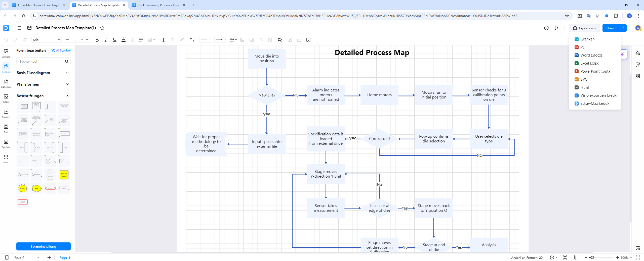Export as Html
The image size is (644, 261).
coord(595,87)
